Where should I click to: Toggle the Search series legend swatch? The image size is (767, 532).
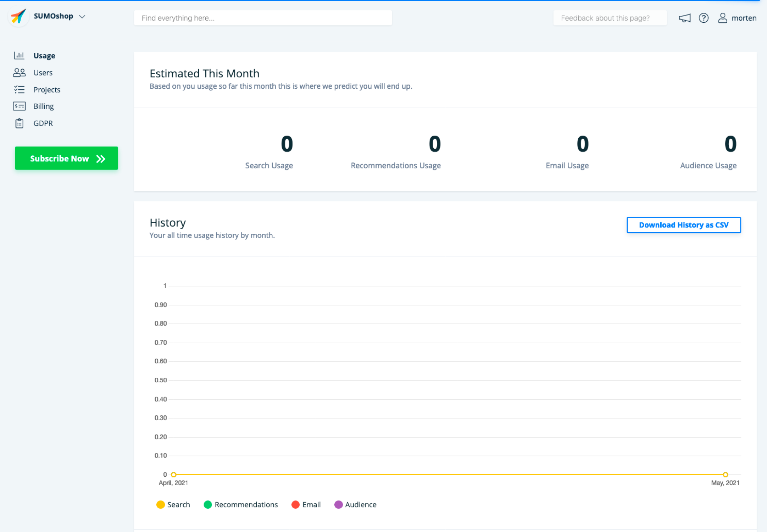(160, 504)
